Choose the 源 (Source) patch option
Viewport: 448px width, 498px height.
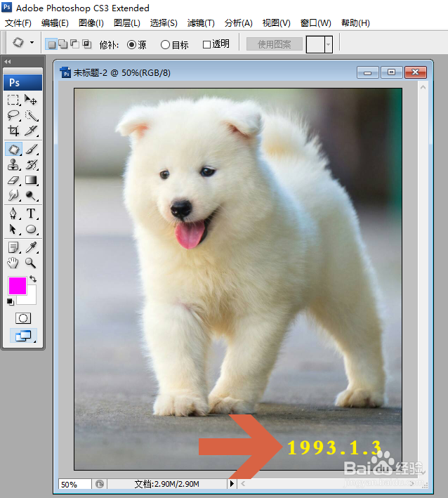tap(136, 45)
